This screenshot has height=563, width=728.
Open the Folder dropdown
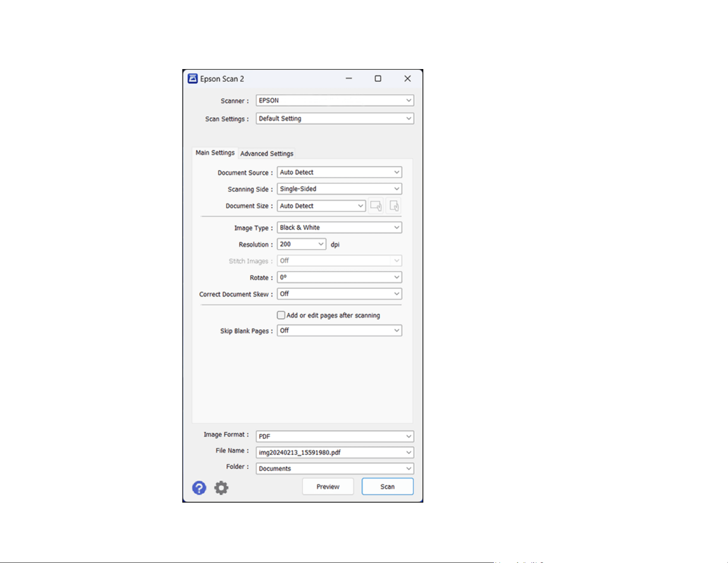click(335, 468)
